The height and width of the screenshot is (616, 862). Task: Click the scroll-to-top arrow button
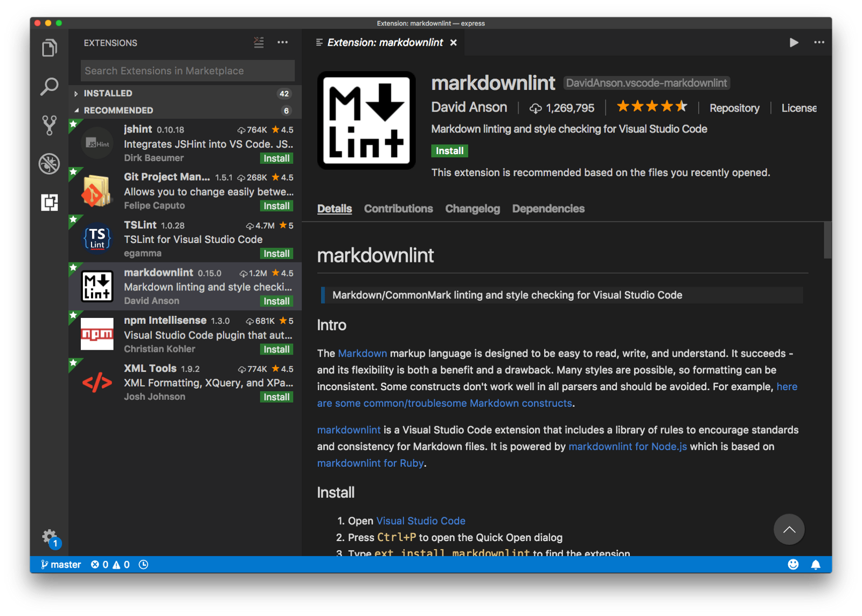(x=789, y=529)
